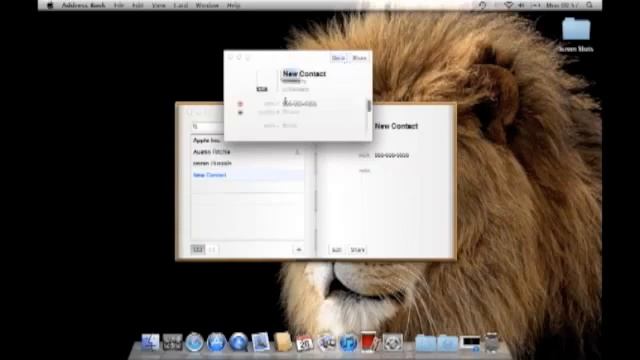The width and height of the screenshot is (640, 360).
Task: Open the Card menu
Action: coord(180,5)
